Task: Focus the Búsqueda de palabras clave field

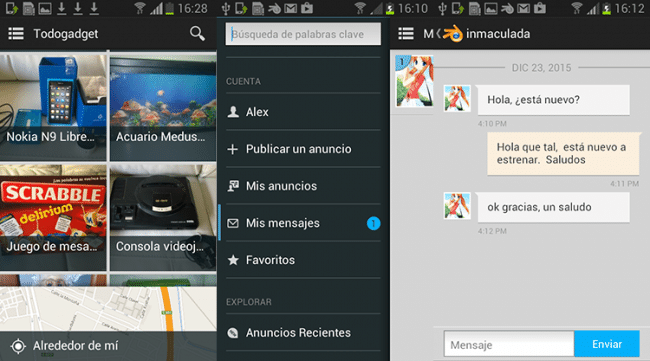Action: pos(303,34)
